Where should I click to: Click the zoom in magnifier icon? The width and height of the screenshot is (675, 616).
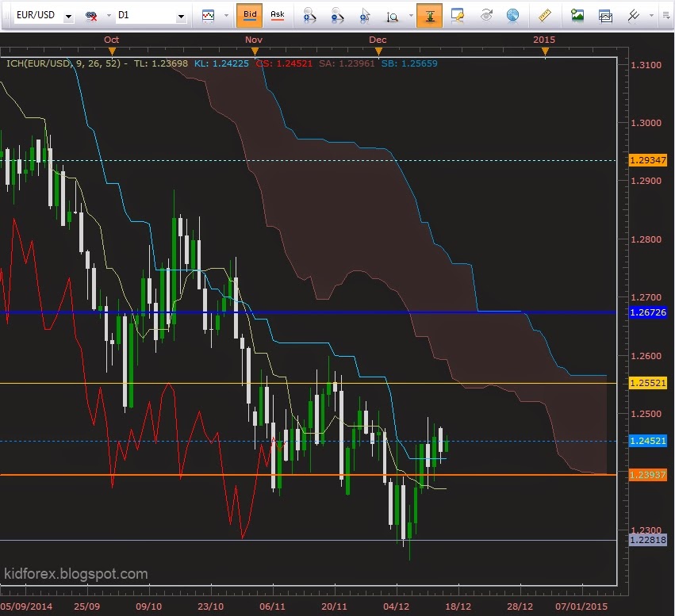tap(309, 16)
